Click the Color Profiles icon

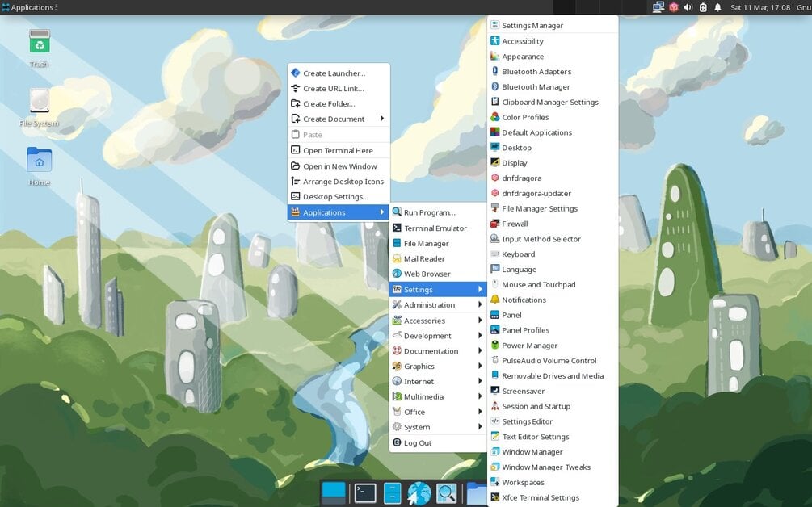point(495,117)
